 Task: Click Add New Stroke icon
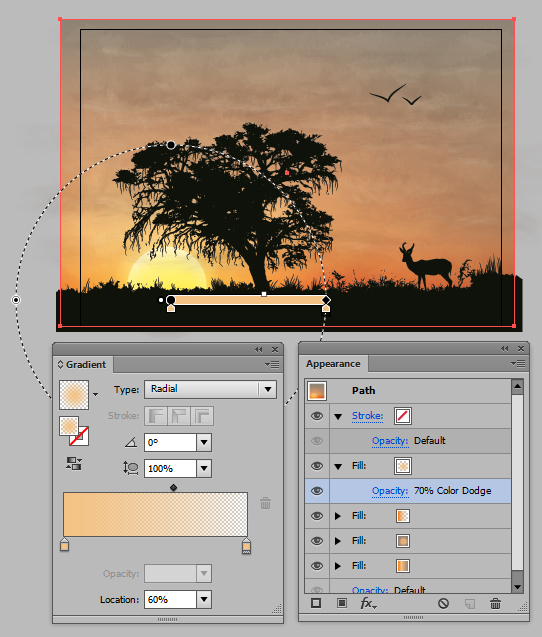pyautogui.click(x=316, y=603)
